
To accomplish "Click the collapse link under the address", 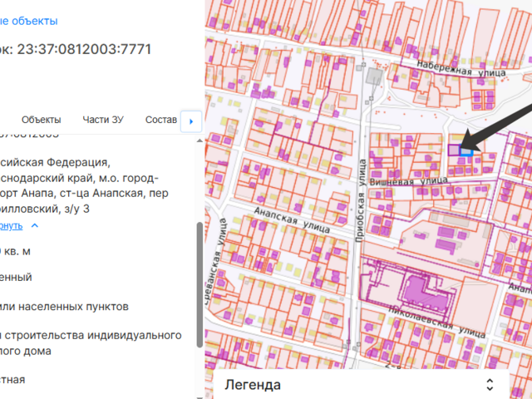I will (12, 225).
